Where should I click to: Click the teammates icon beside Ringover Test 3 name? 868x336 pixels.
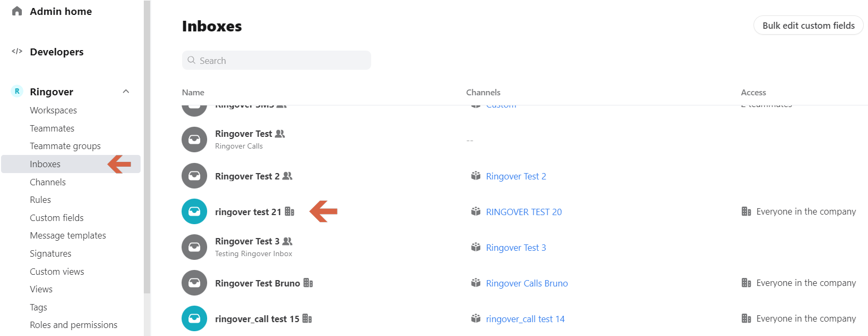(x=288, y=241)
